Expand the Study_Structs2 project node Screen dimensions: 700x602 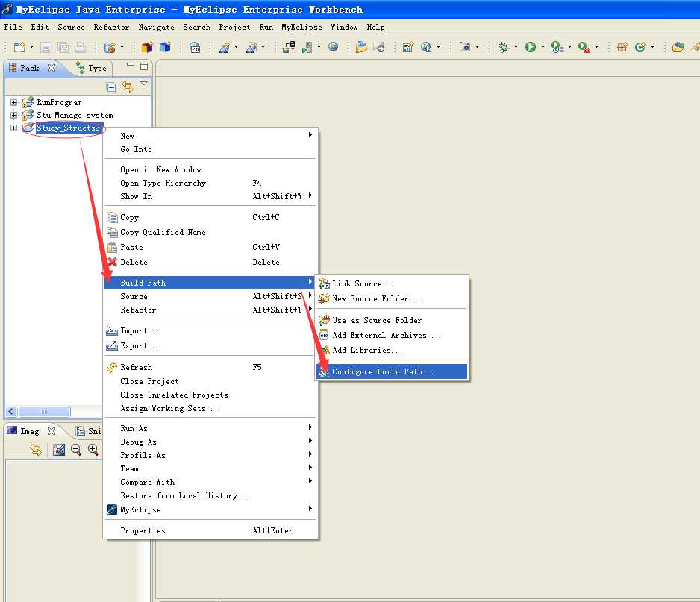[14, 128]
